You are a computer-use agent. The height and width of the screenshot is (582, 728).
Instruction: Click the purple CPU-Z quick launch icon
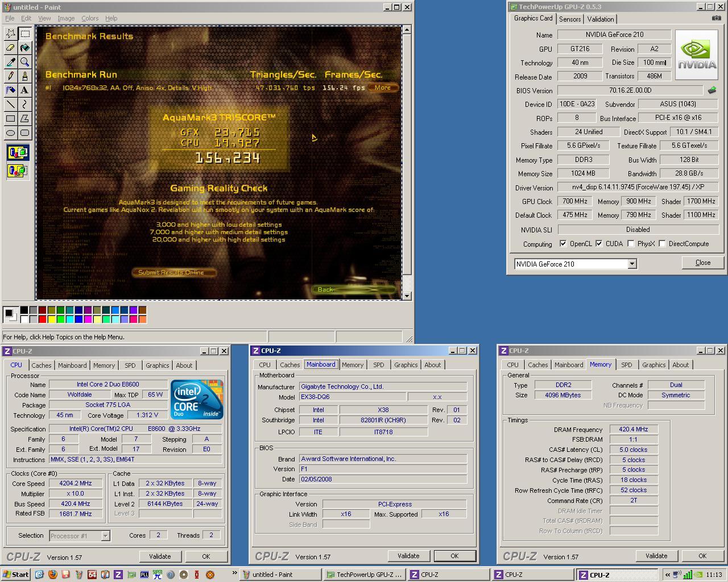(118, 575)
